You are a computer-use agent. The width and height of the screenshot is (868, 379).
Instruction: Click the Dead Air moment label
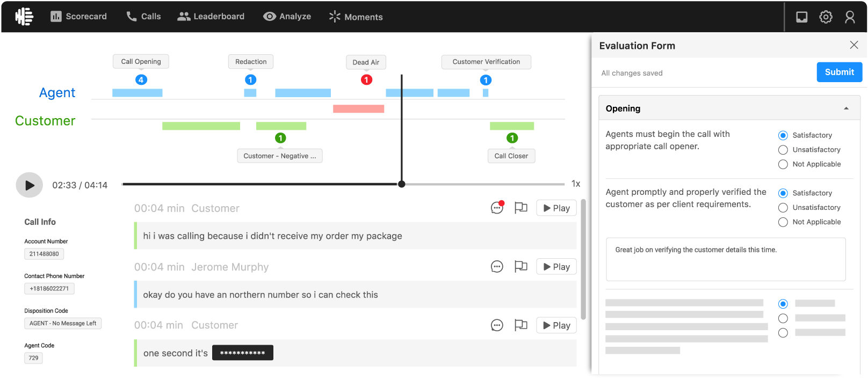366,62
